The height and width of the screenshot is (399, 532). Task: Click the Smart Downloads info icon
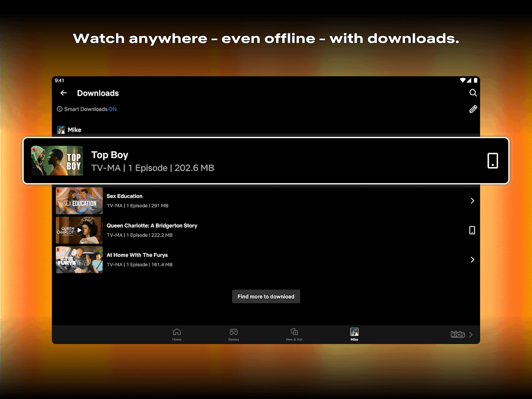pos(60,109)
